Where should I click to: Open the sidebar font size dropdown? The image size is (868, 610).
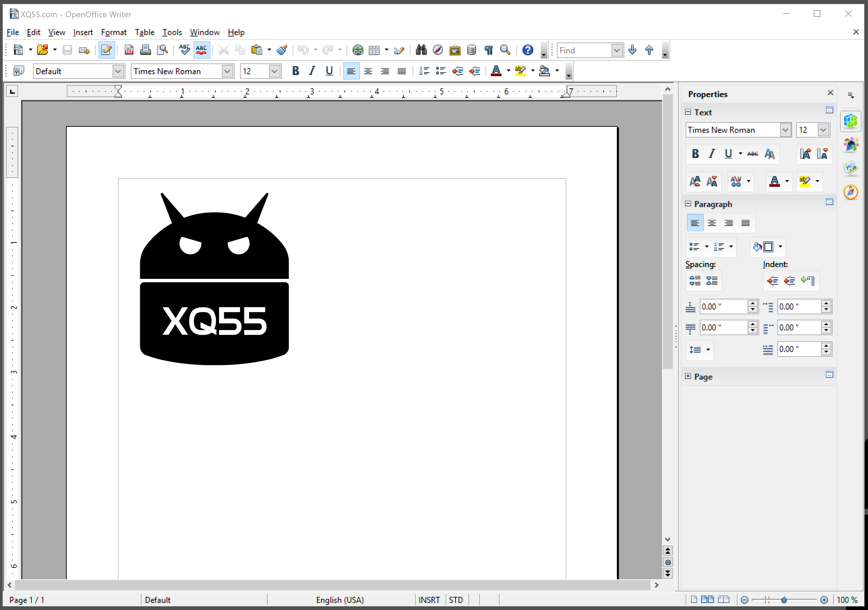coord(823,130)
